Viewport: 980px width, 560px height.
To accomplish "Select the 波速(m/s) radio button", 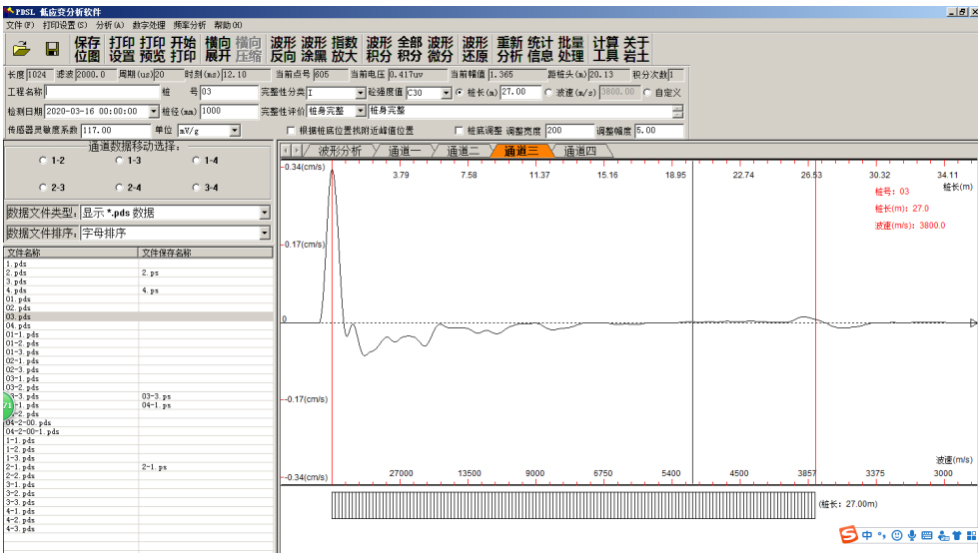I will (x=548, y=93).
